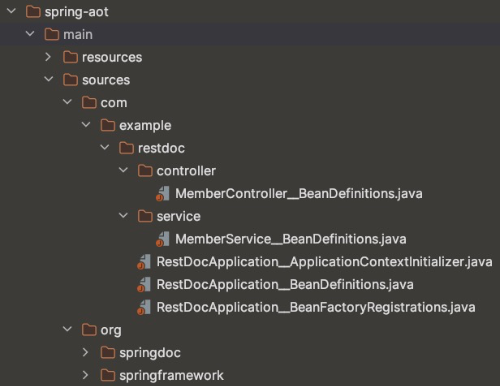The image size is (500, 386).
Task: Click the org folder icon
Action: coord(89,330)
